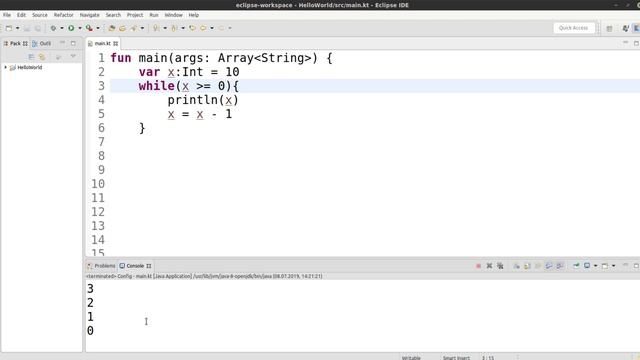This screenshot has height=360, width=640.
Task: Click the Save toolbar icon
Action: tap(27, 28)
